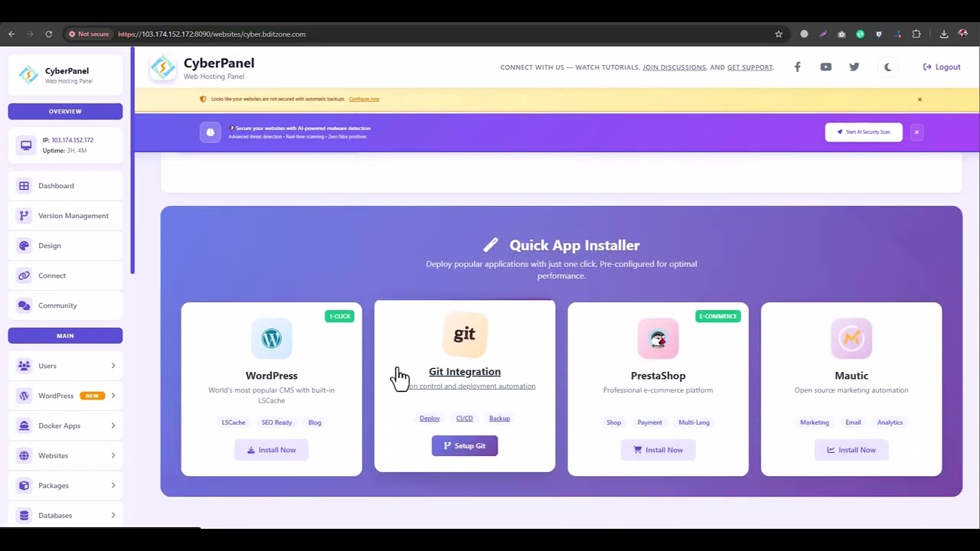
Task: Open Get Support link
Action: 750,67
